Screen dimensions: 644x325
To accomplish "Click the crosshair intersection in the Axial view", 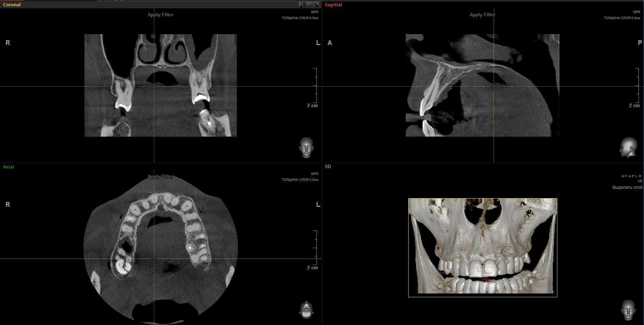I will 154,258.
